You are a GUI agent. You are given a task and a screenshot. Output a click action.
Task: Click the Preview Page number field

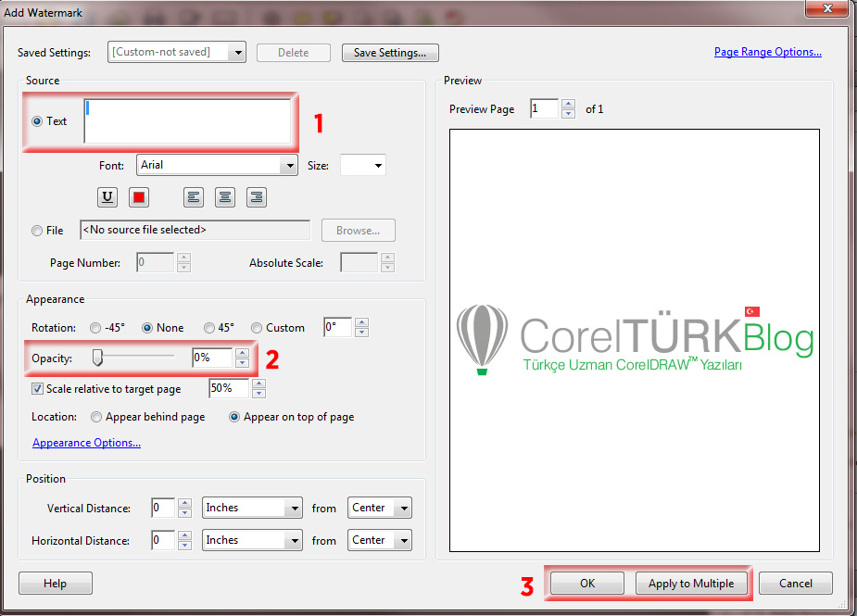(x=545, y=108)
